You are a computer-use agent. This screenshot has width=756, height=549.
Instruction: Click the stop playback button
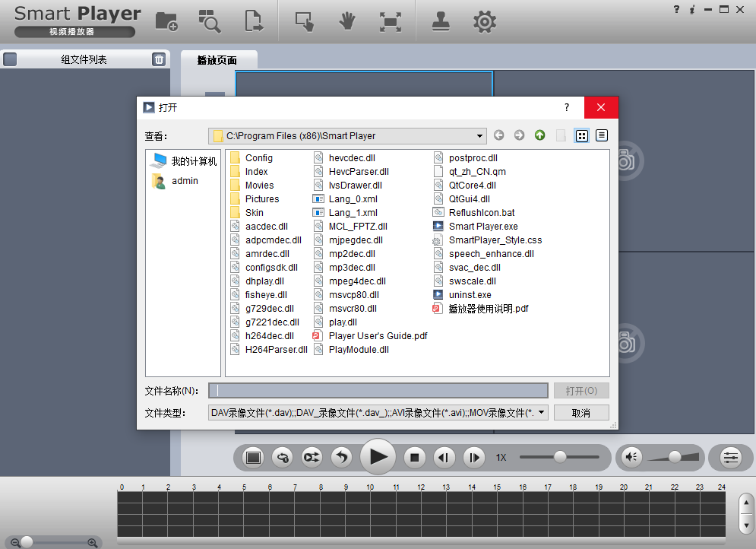click(x=414, y=457)
